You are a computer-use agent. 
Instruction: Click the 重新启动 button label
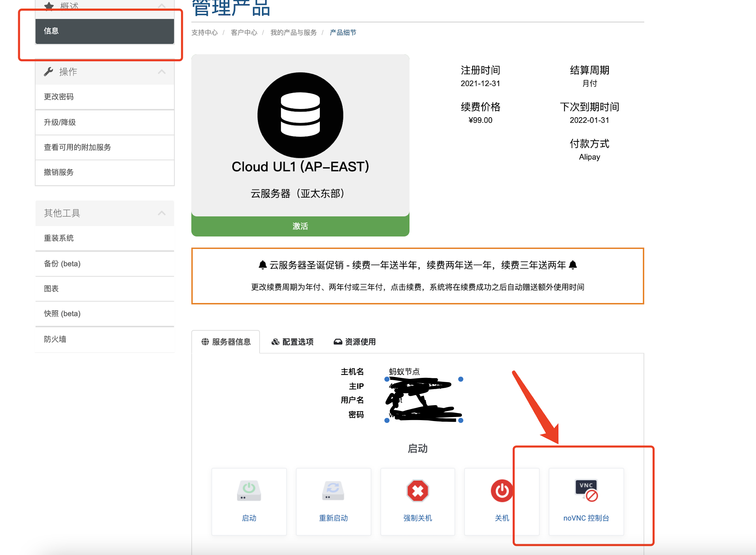click(333, 518)
